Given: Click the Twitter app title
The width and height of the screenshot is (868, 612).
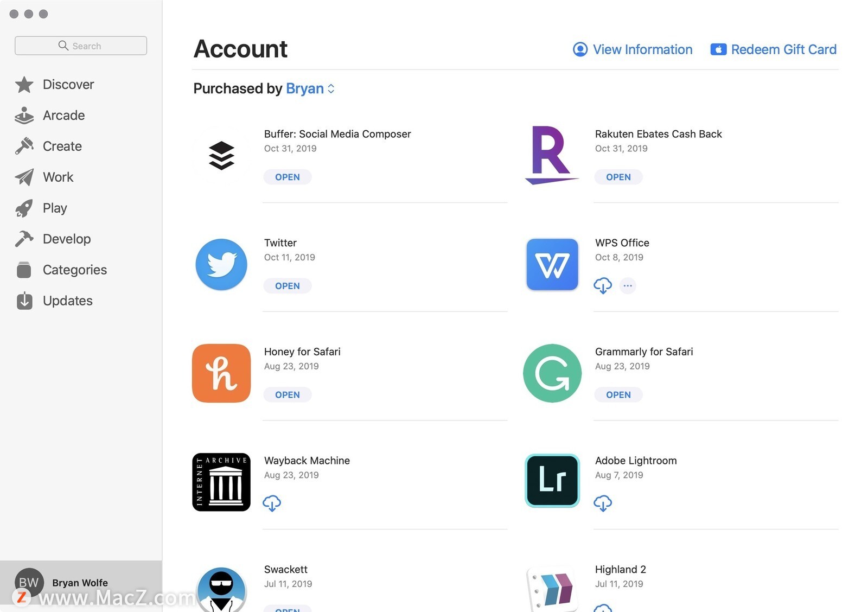Looking at the screenshot, I should pos(280,243).
